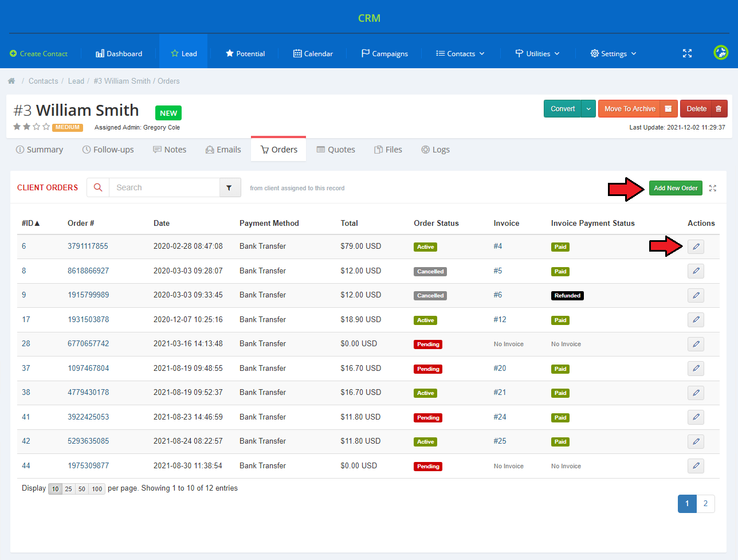Open order ID 44 link
Image resolution: width=738 pixels, height=560 pixels.
[26, 465]
